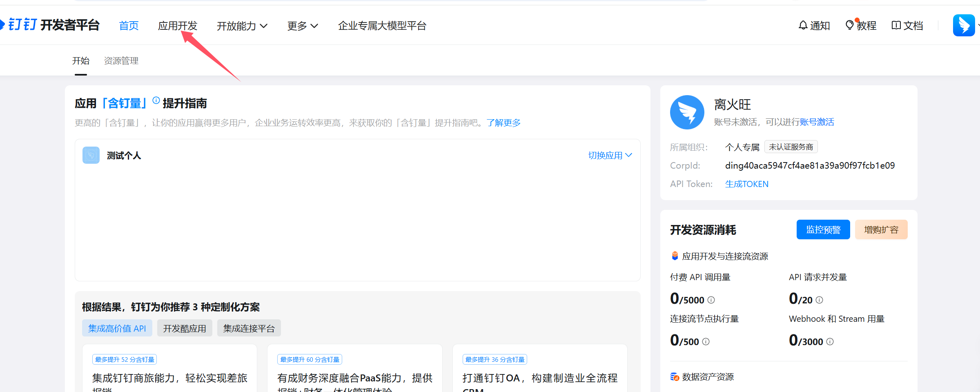The image size is (980, 392).
Task: Select the 集成连接平台 option
Action: click(x=249, y=328)
